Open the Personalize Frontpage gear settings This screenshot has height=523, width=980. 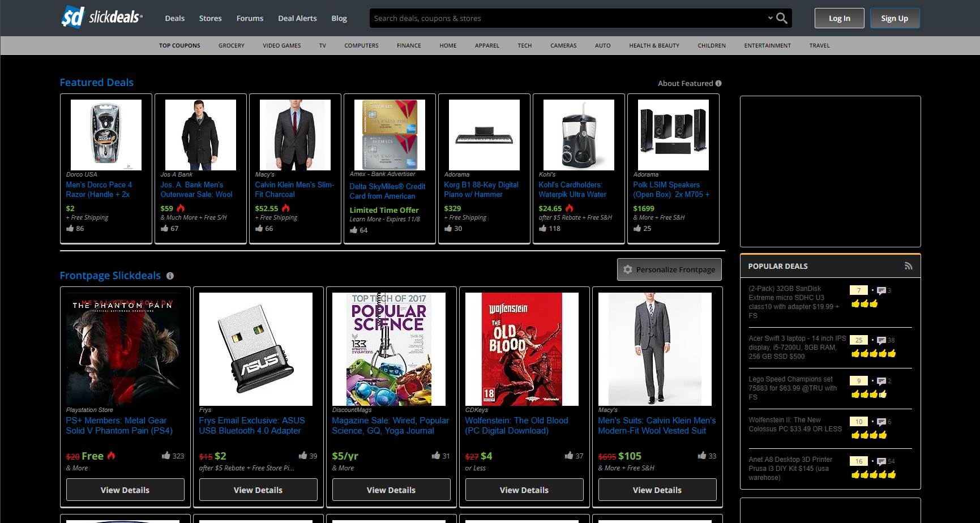point(627,269)
